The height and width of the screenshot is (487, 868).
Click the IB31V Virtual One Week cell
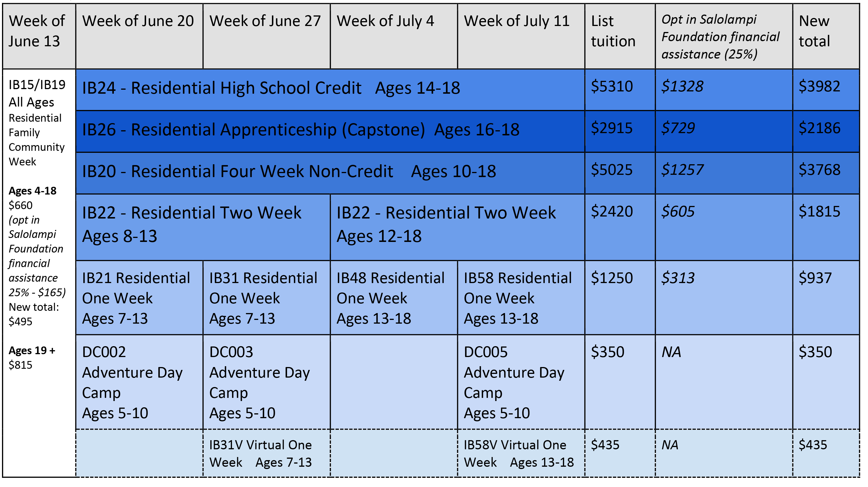click(261, 454)
